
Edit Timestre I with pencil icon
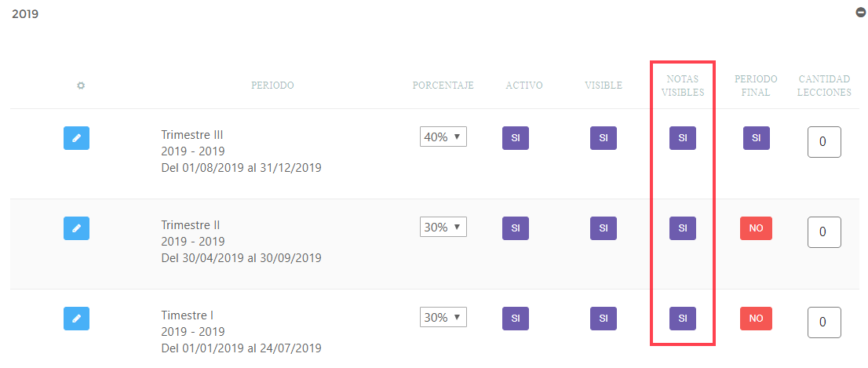click(x=76, y=319)
